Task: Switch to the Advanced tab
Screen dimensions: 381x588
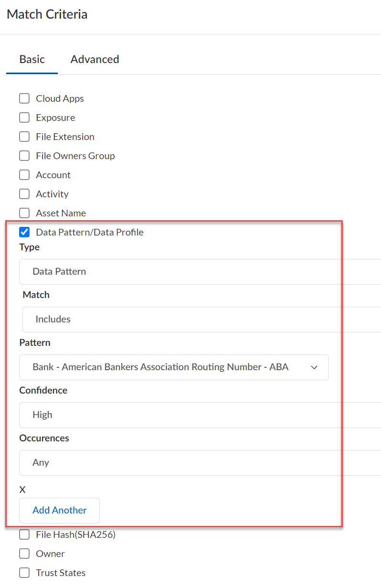Action: pyautogui.click(x=95, y=59)
